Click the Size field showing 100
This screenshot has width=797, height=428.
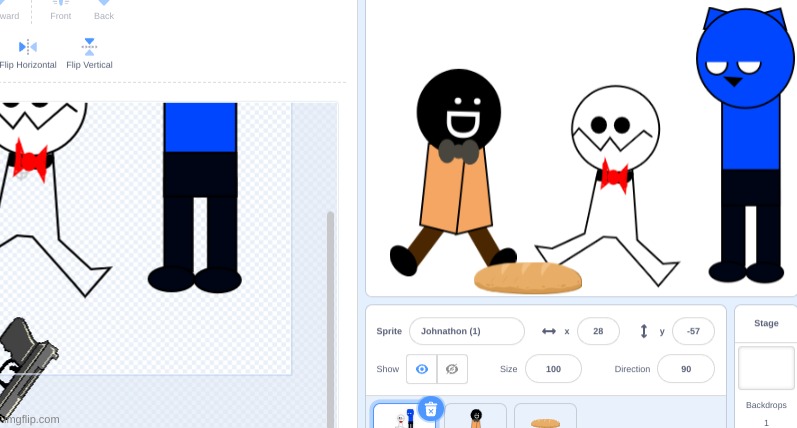(x=553, y=369)
